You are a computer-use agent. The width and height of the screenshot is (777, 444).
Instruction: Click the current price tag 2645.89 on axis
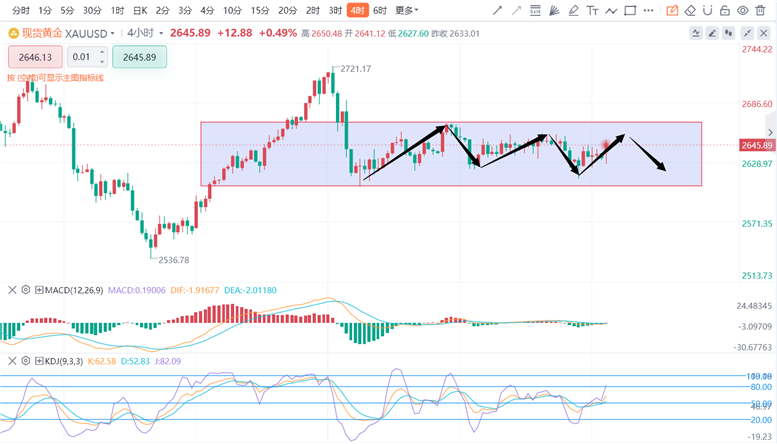point(757,145)
